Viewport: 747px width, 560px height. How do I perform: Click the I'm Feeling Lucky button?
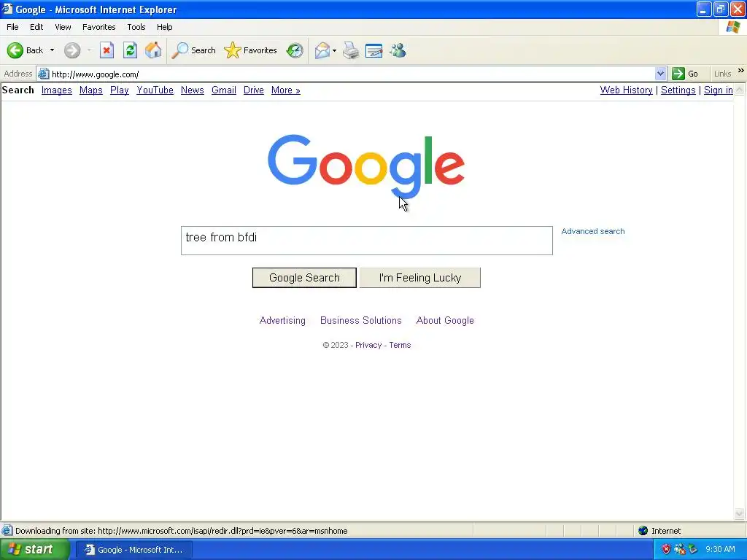(419, 278)
